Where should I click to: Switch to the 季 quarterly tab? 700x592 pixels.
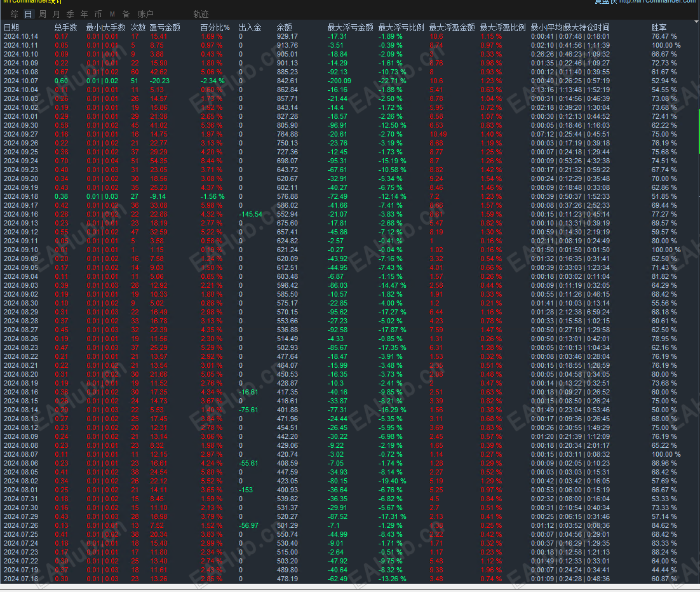tap(70, 14)
